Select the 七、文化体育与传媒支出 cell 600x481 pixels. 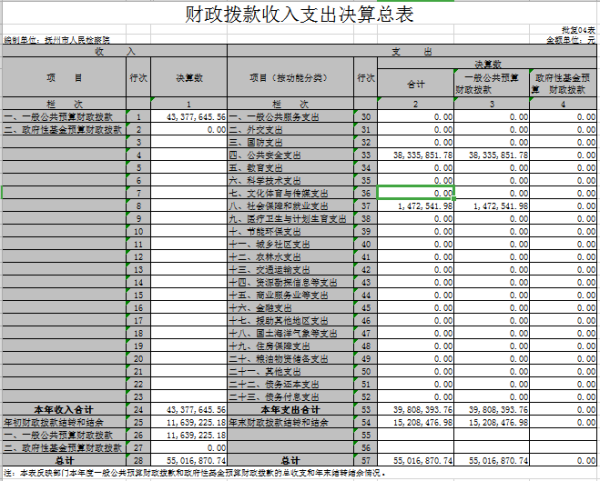pyautogui.click(x=290, y=193)
